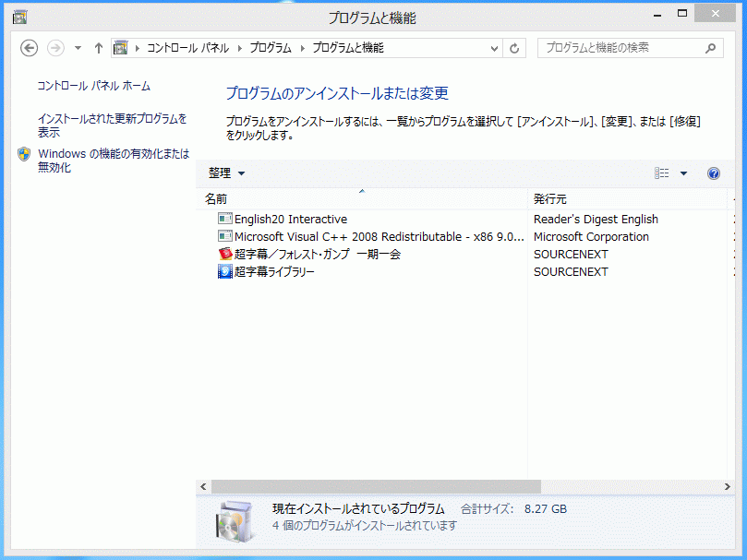Viewport: 747px width, 560px height.
Task: Expand the address bar history dropdown
Action: [495, 48]
